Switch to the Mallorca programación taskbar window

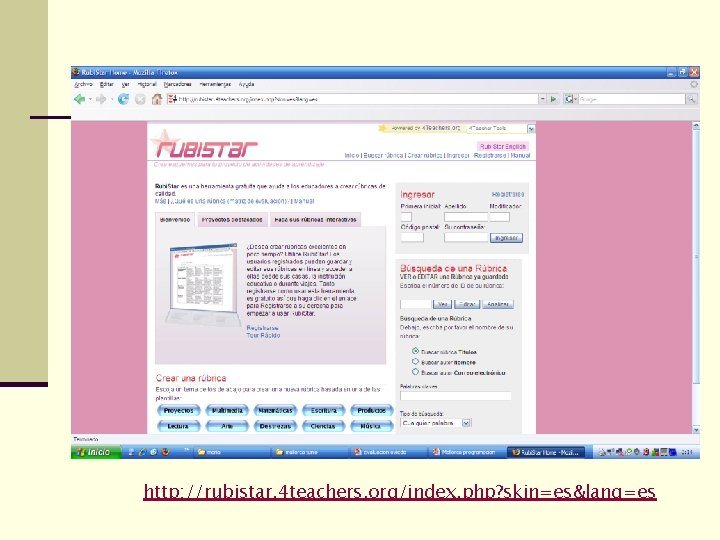tap(465, 452)
